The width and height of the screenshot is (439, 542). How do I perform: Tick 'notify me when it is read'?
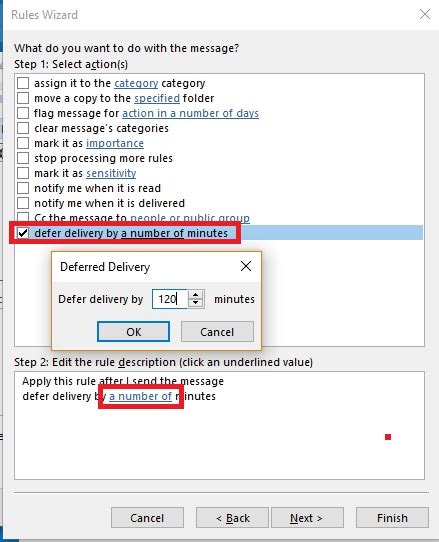[23, 188]
